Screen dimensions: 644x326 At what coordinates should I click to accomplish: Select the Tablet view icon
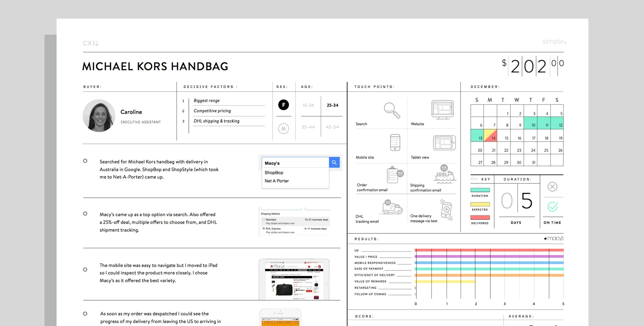pyautogui.click(x=444, y=143)
